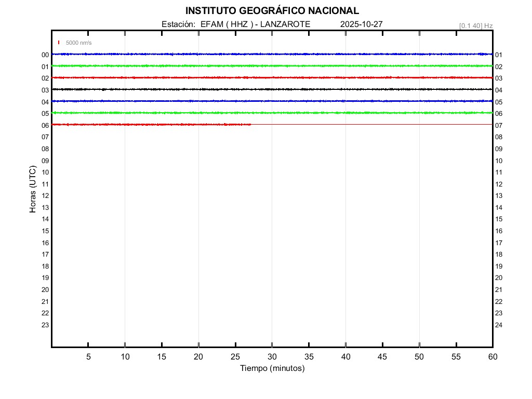This screenshot has width=532, height=399.
Task: Select the 60-minute tick label on the time axis
Action: point(492,357)
